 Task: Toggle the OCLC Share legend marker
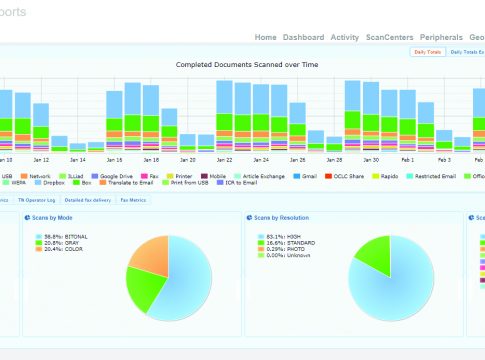(x=328, y=176)
